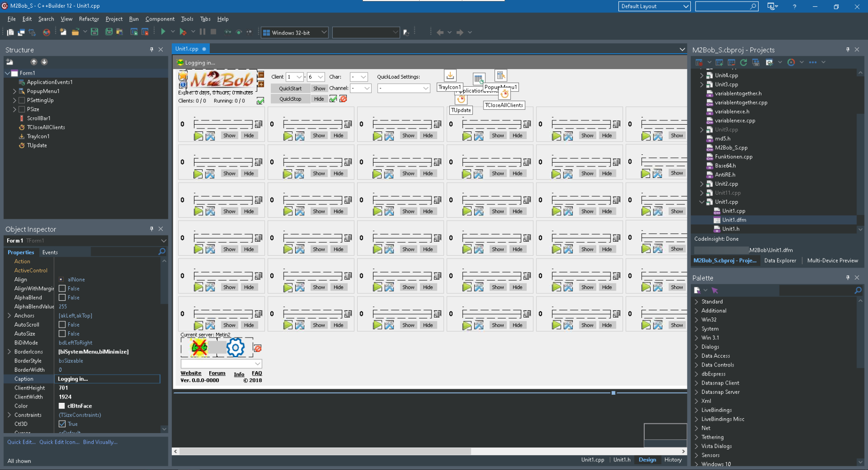Toggle the PSettingUp checkbox in Structure tree

[x=22, y=100]
